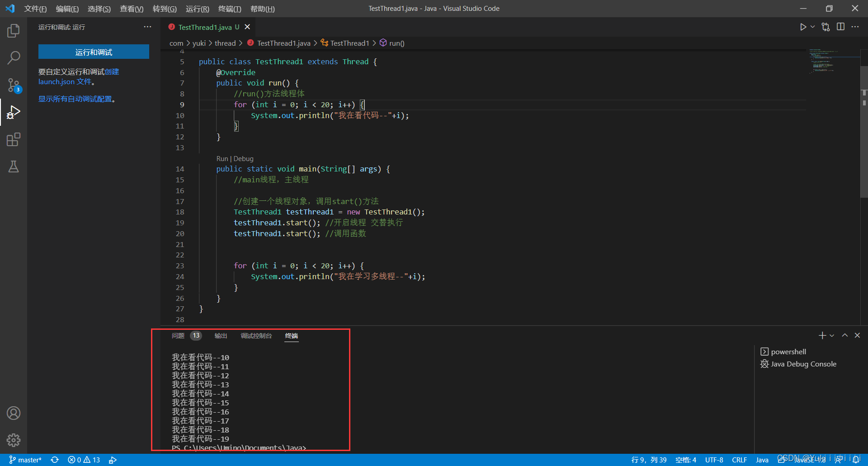Screen dimensions: 868x466
Task: Open the Run and Debug view icon
Action: [x=14, y=112]
